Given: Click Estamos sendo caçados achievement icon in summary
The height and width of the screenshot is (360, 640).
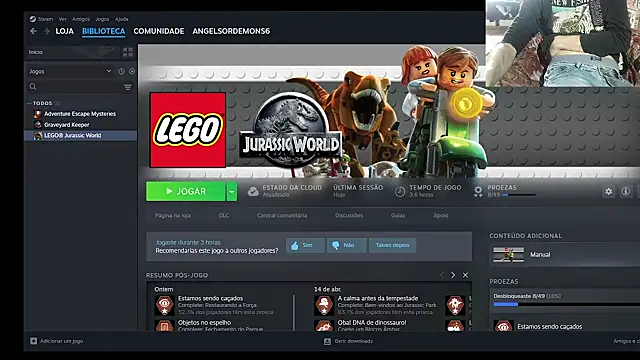Looking at the screenshot, I should coord(164,305).
